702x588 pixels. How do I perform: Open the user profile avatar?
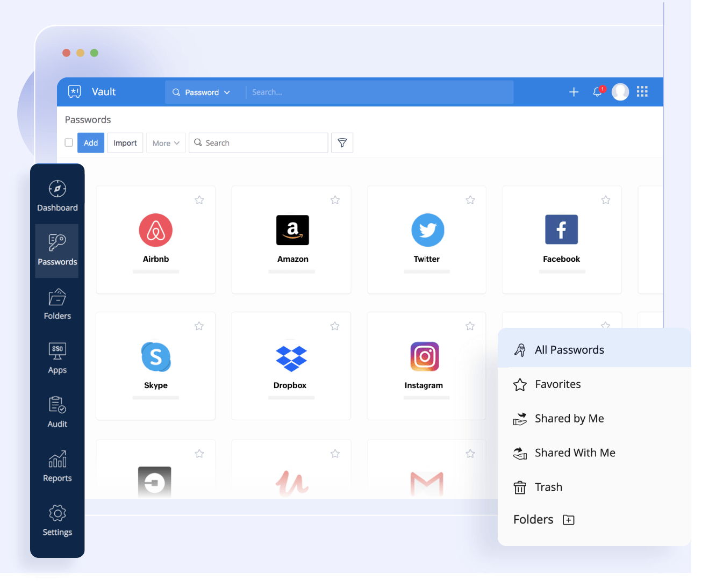[620, 92]
